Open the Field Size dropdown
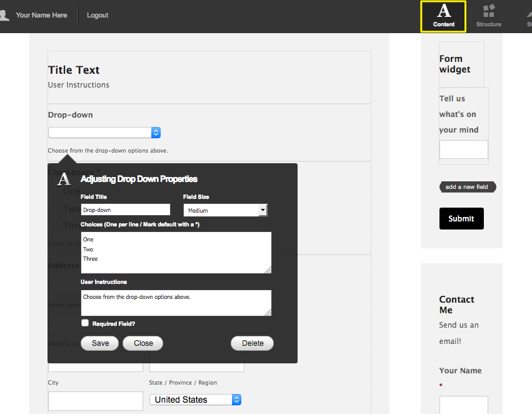Screen dimensions: 532x414 pos(225,210)
